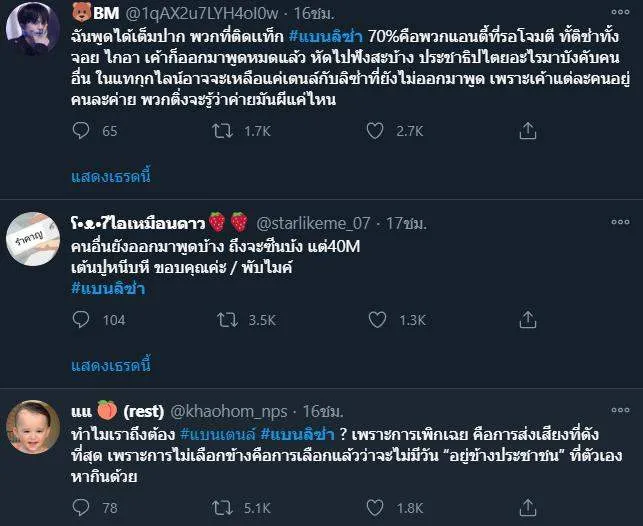Like khaohom_nps's tweet with 1.8K likes
This screenshot has width=643, height=526.
point(376,508)
